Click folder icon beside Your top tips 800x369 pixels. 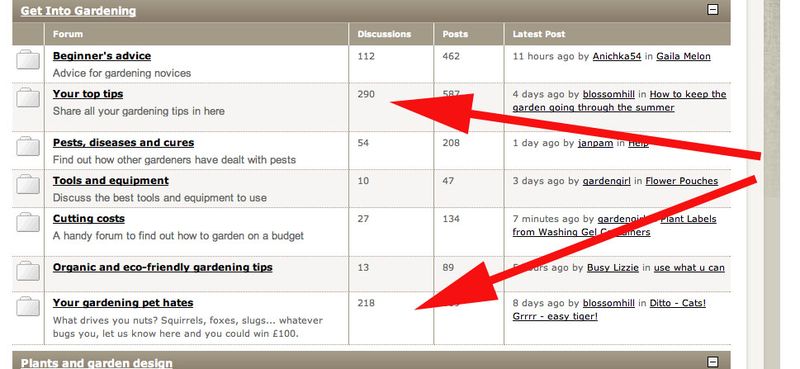coord(28,97)
